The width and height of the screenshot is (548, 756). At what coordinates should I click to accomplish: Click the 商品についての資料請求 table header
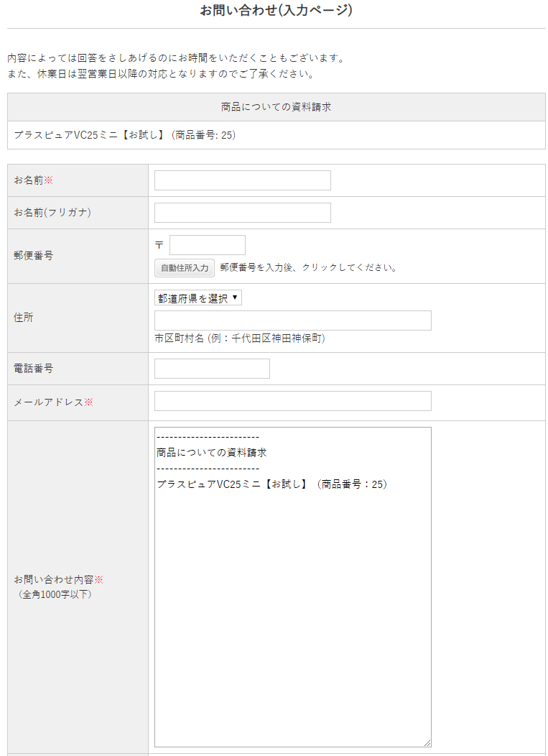tap(276, 107)
